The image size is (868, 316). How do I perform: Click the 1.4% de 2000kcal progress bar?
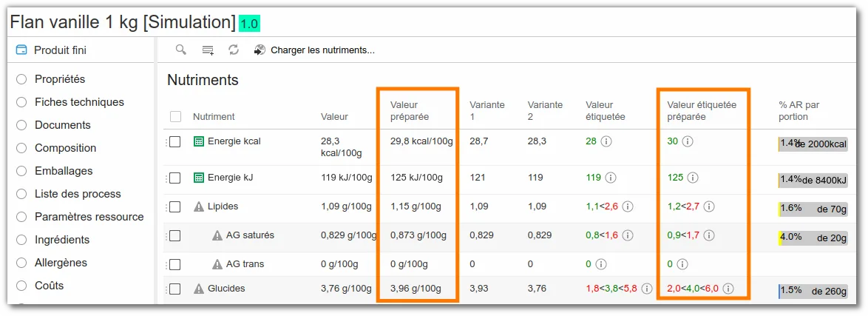(813, 145)
